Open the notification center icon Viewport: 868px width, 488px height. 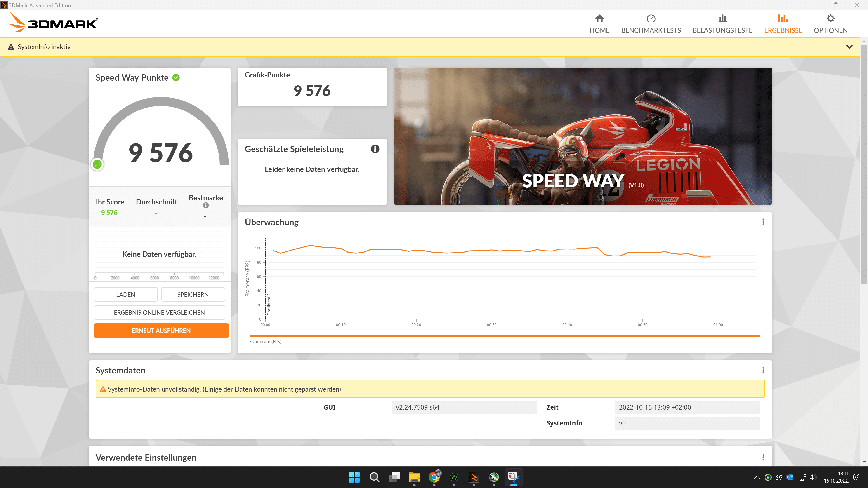[856, 477]
